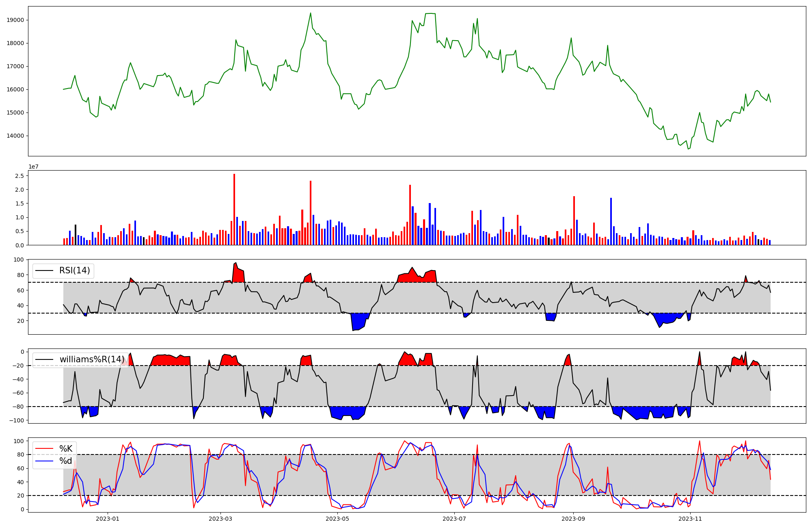This screenshot has height=528, width=812.
Task: Click the black RSI(14) legend line sample
Action: [45, 270]
